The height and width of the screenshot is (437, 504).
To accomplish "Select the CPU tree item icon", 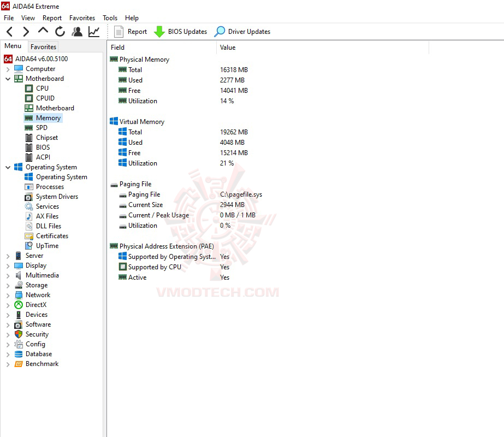I will click(29, 88).
